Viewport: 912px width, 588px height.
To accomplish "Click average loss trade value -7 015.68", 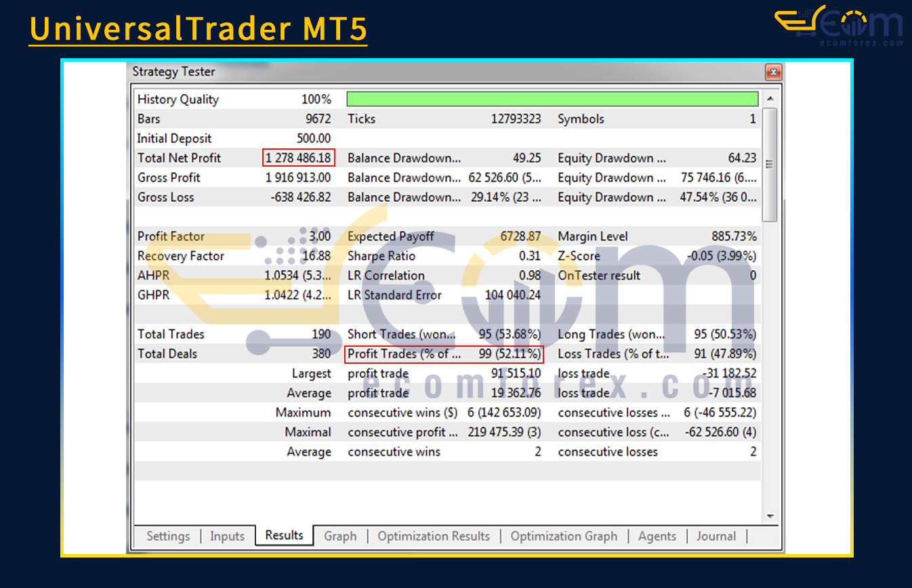I will [732, 393].
